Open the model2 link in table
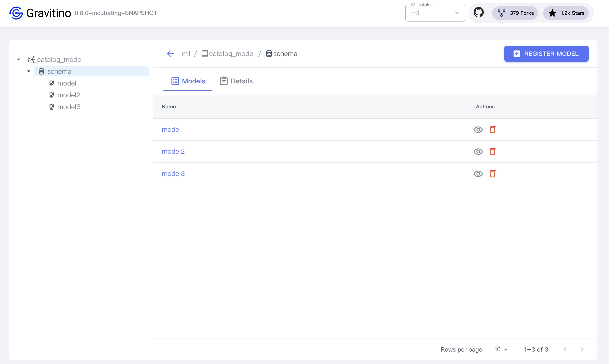This screenshot has width=609, height=364. pos(173,152)
